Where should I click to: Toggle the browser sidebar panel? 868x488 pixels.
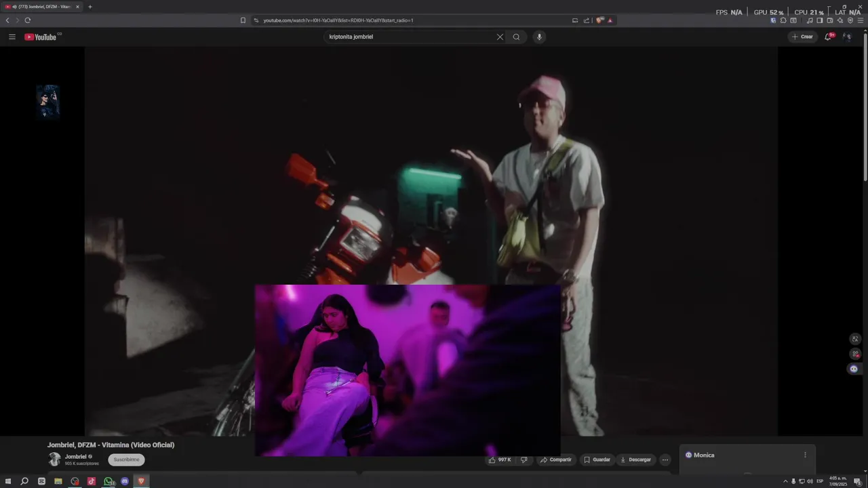(819, 20)
